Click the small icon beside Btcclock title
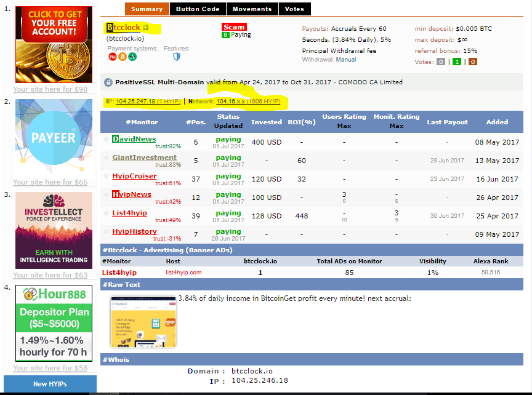The width and height of the screenshot is (532, 395). 145,28
